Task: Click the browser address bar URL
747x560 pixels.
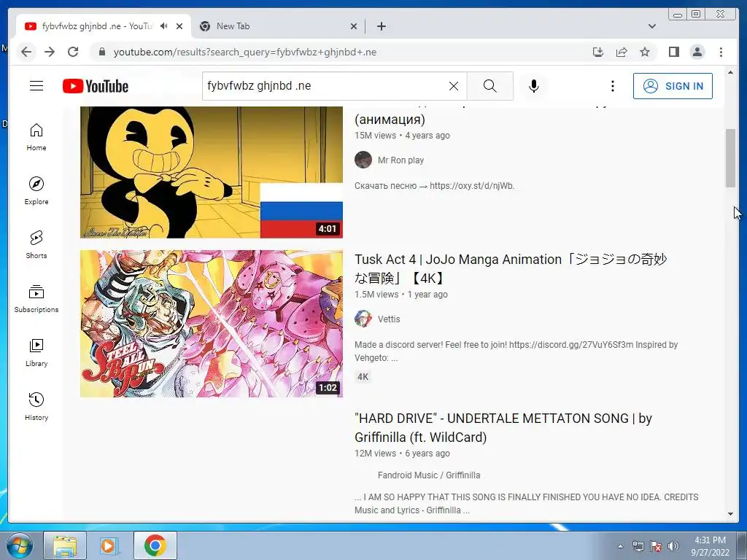Action: 245,52
